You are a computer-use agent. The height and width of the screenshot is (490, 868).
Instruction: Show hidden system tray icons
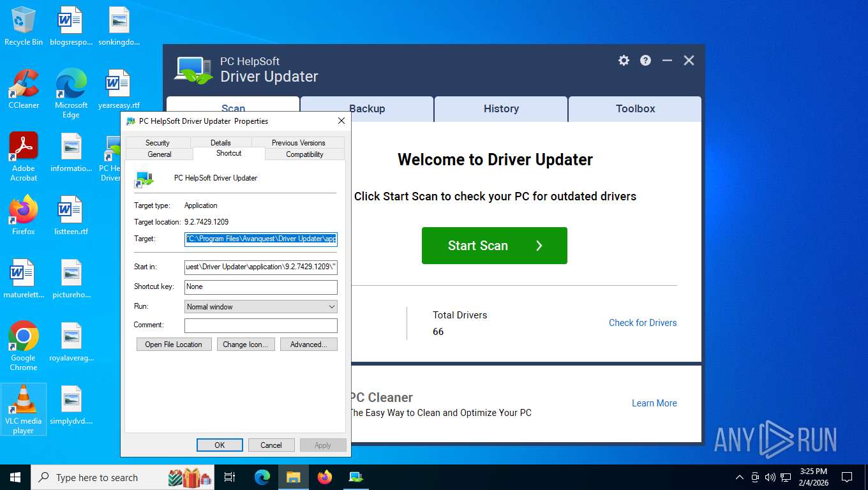click(739, 477)
